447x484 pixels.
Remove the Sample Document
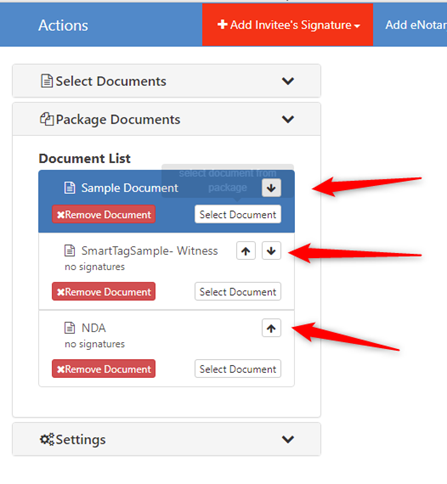point(104,214)
